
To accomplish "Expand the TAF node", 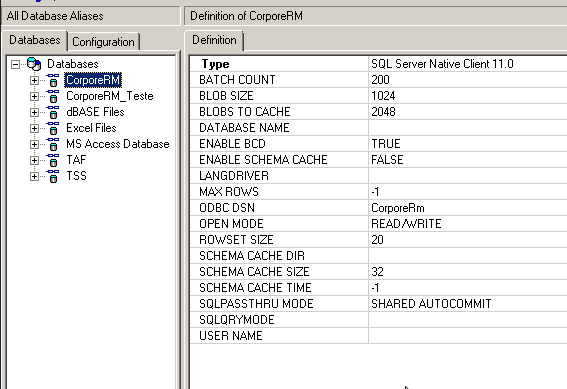I will click(x=34, y=161).
